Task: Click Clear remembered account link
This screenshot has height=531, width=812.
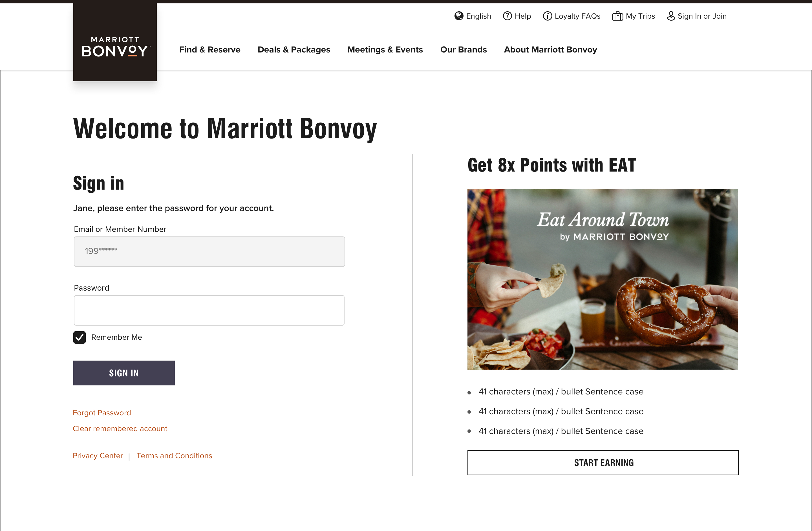Action: [x=120, y=429]
